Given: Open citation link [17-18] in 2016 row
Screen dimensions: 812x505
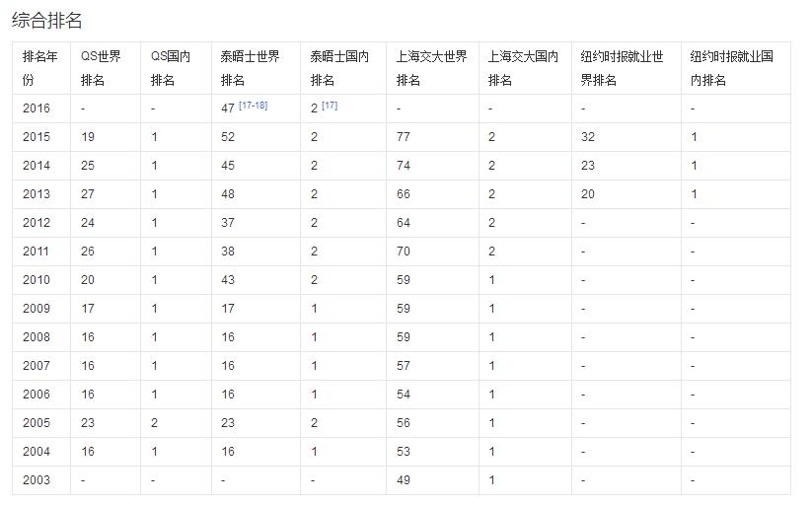Looking at the screenshot, I should 254,106.
